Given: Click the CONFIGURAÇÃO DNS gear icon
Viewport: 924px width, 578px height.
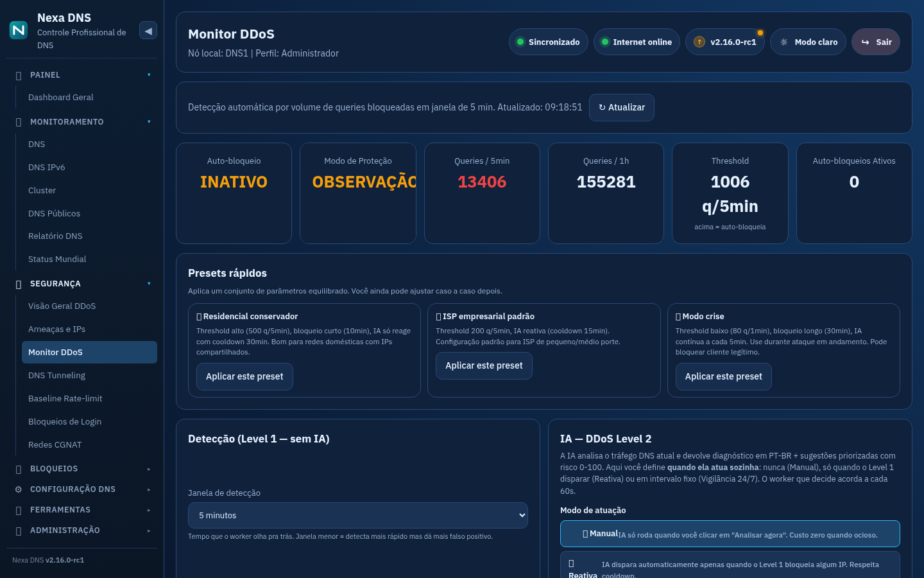Looking at the screenshot, I should click(19, 489).
